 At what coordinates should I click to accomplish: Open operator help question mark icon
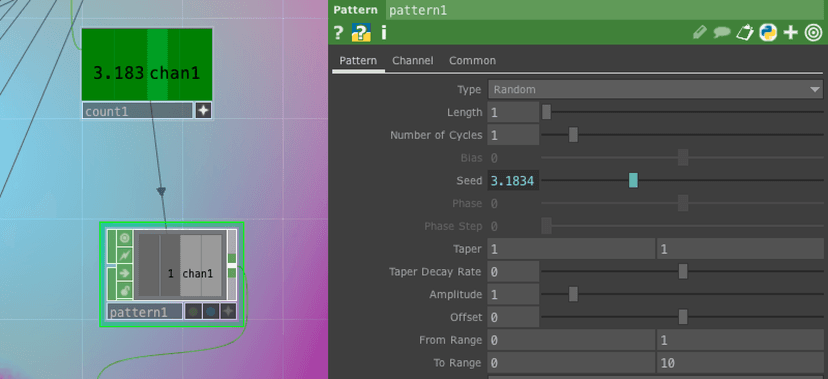click(x=339, y=33)
